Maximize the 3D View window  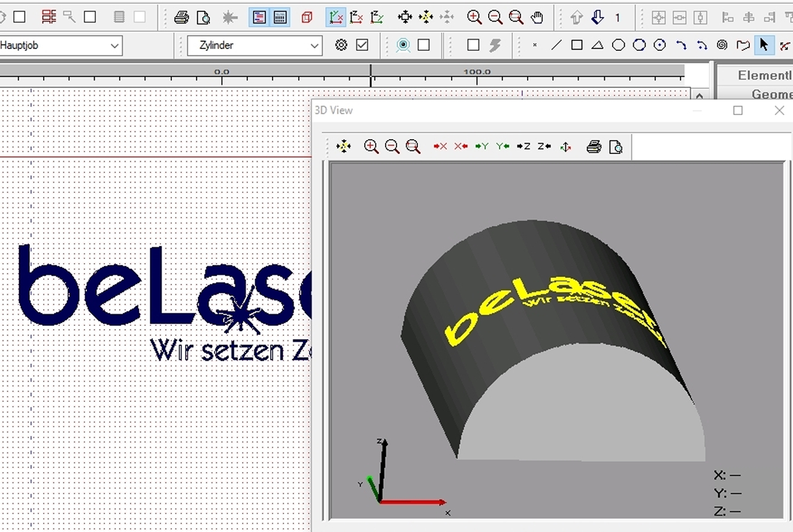(x=738, y=110)
